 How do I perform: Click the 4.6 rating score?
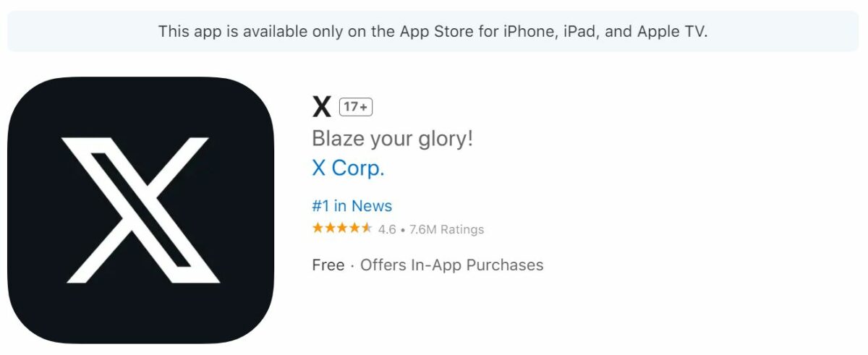387,229
